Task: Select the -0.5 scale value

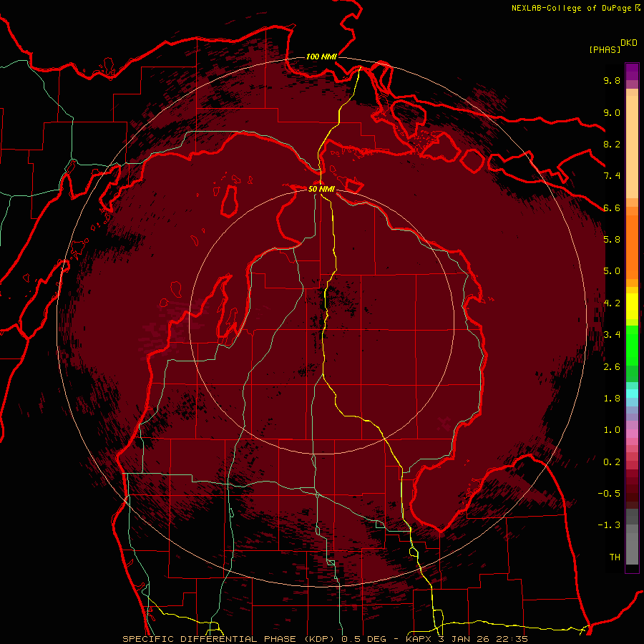Action: (x=609, y=494)
